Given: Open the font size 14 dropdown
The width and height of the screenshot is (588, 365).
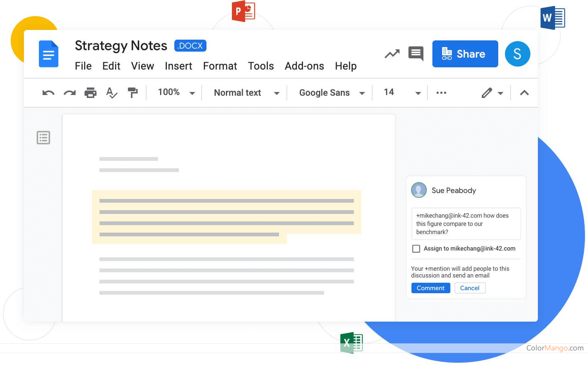Looking at the screenshot, I should tap(402, 92).
